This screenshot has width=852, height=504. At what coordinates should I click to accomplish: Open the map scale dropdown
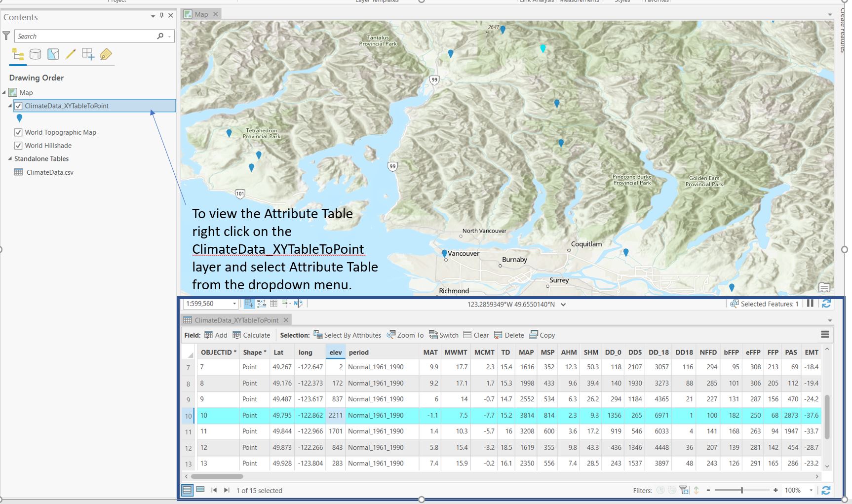[234, 304]
